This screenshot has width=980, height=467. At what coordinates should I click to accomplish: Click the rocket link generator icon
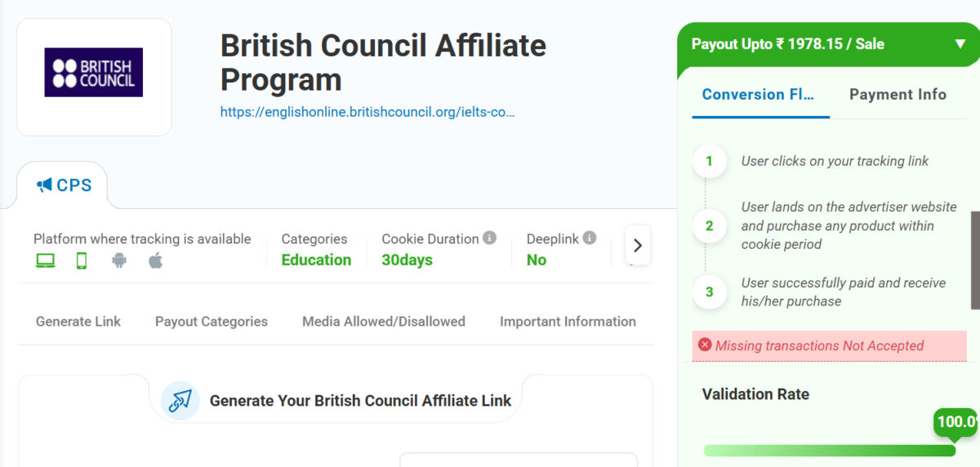[180, 400]
